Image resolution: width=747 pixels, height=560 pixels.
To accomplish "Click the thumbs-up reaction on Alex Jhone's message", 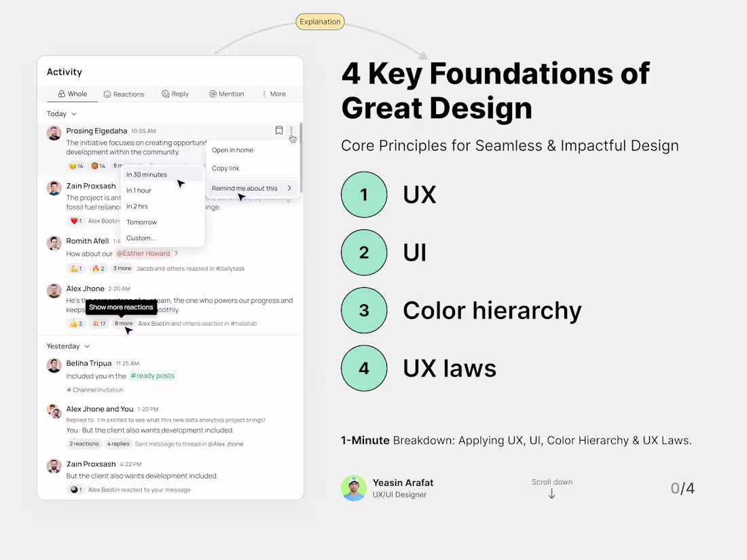I will click(76, 323).
